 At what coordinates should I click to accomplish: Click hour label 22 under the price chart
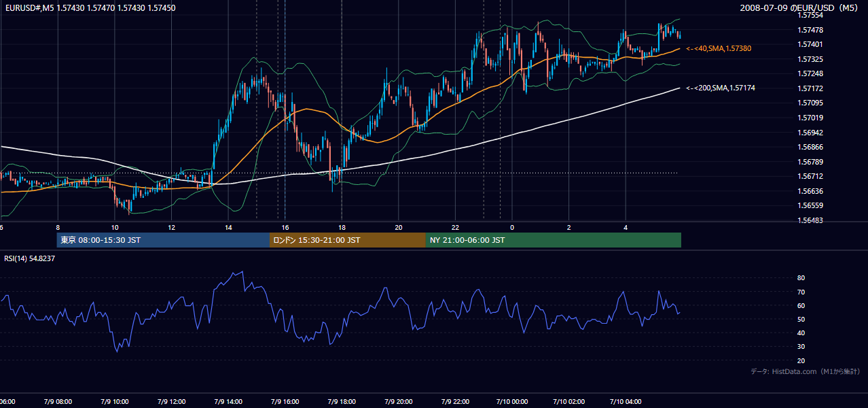point(455,227)
